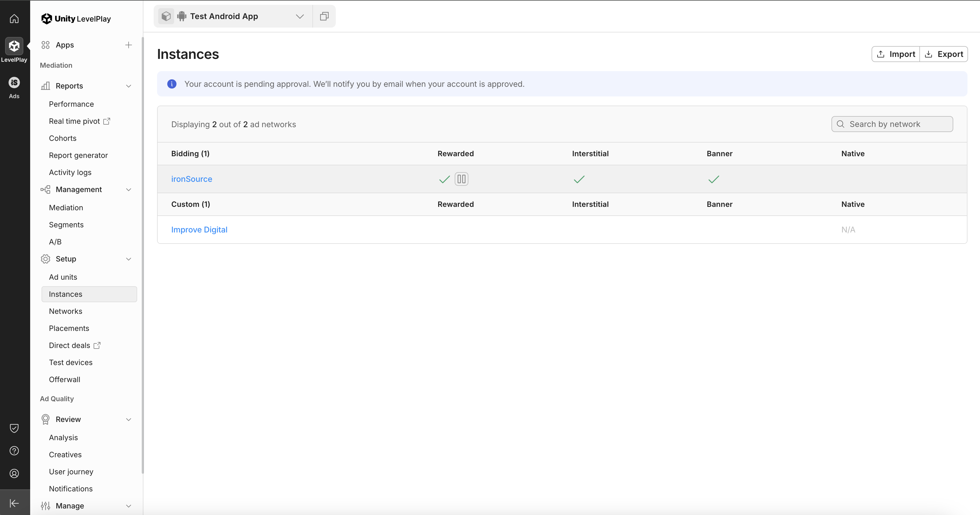Click the Custom (1) header
This screenshot has height=515, width=980.
coord(190,204)
